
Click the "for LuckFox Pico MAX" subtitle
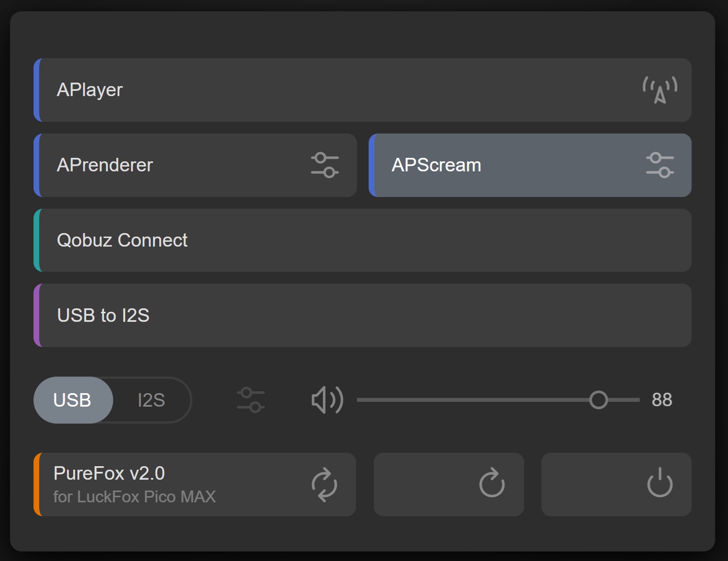[x=134, y=497]
